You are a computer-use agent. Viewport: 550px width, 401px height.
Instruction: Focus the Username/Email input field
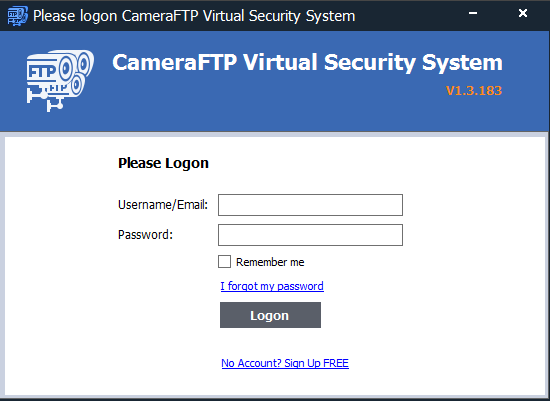pos(310,205)
